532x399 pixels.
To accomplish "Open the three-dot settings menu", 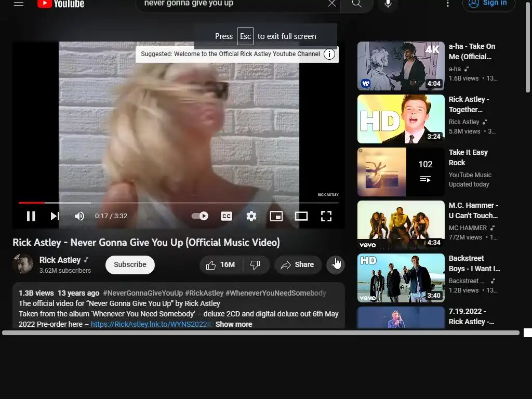I will pyautogui.click(x=448, y=4).
